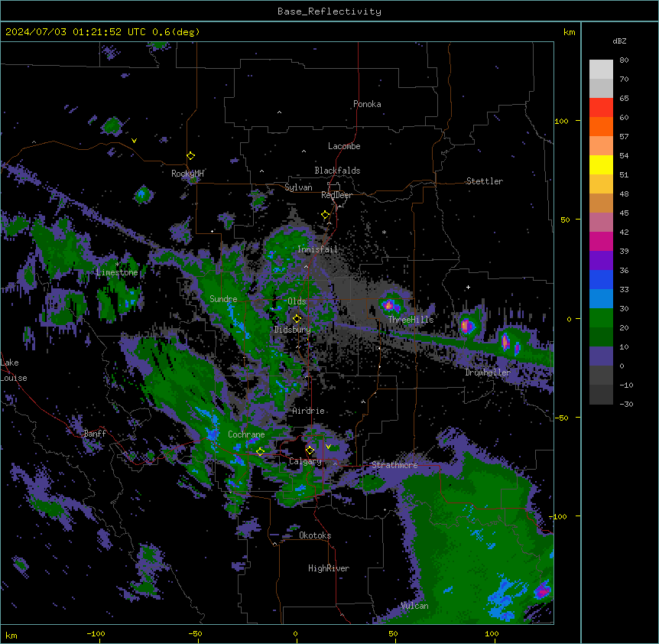Image resolution: width=659 pixels, height=644 pixels.
Task: Select the Innisfail label
Action: tap(317, 249)
